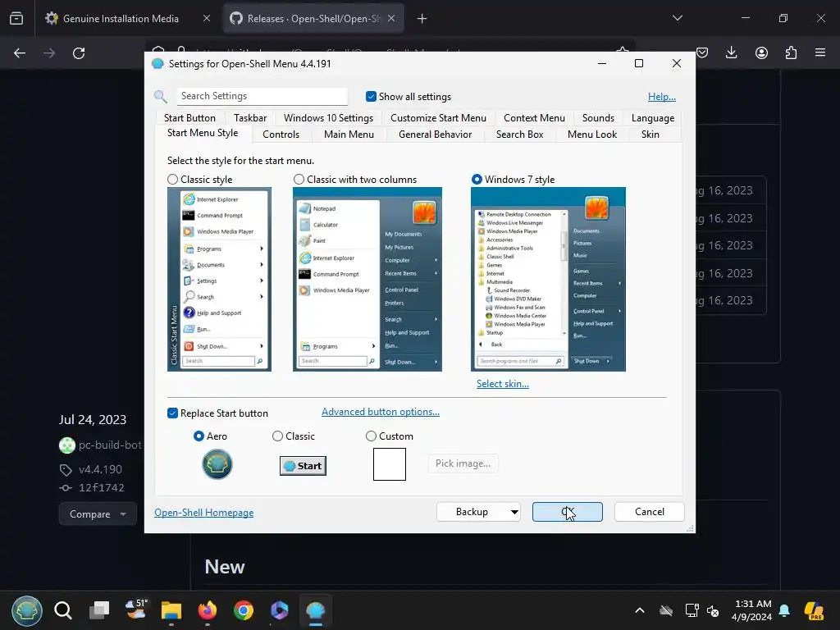The image size is (840, 630).
Task: Open Task View on the taskbar
Action: tap(99, 610)
